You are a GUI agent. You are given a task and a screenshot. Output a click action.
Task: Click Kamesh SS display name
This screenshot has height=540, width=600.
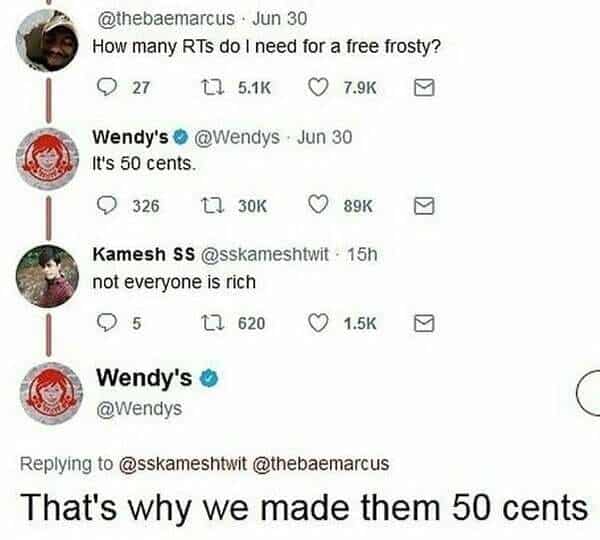click(x=144, y=254)
